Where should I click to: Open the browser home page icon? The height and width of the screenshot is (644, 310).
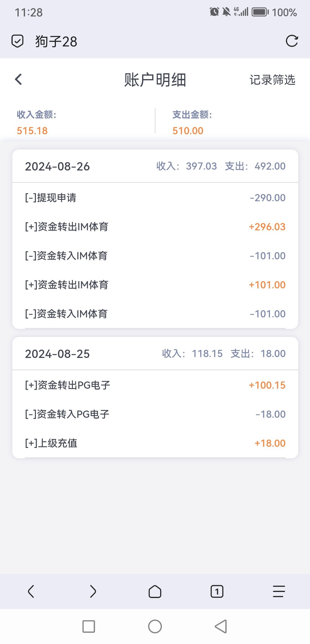(x=155, y=591)
